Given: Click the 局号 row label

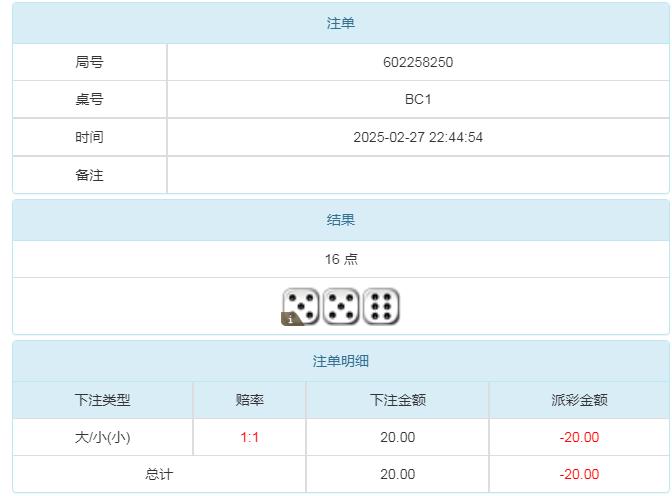Looking at the screenshot, I should pyautogui.click(x=89, y=62).
